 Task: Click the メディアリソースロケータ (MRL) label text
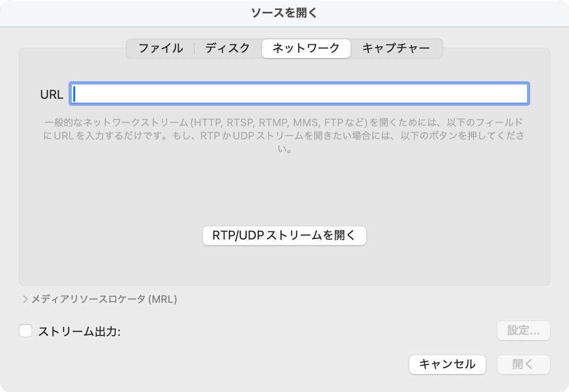click(104, 299)
